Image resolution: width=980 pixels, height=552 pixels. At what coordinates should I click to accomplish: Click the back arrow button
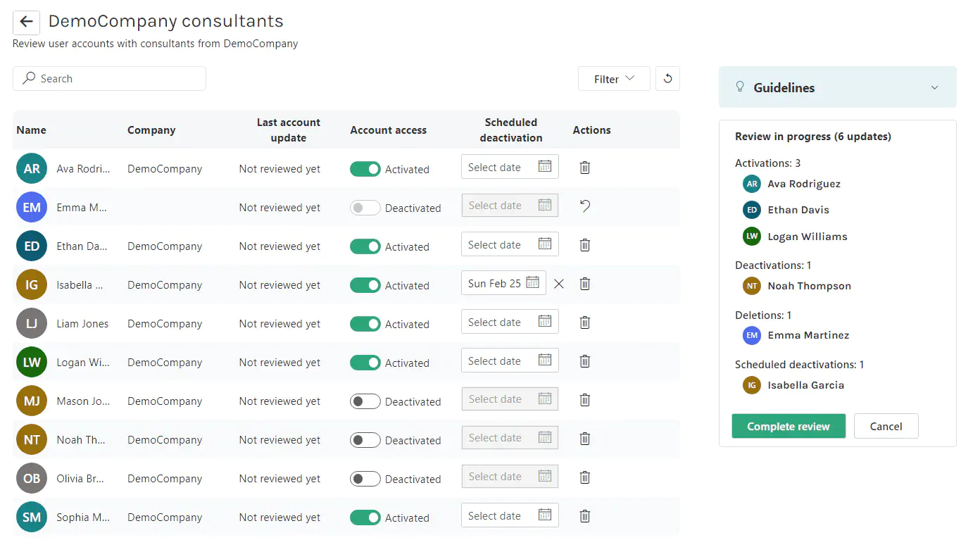[x=26, y=22]
